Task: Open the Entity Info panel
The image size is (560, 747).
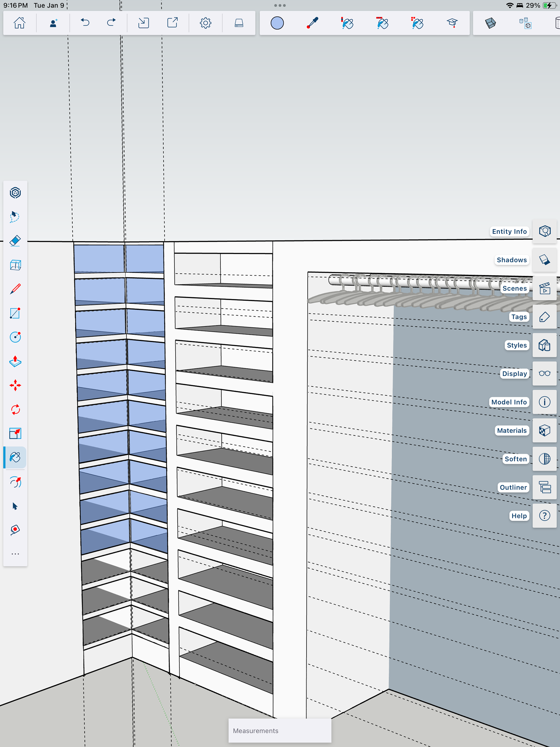Action: (545, 231)
